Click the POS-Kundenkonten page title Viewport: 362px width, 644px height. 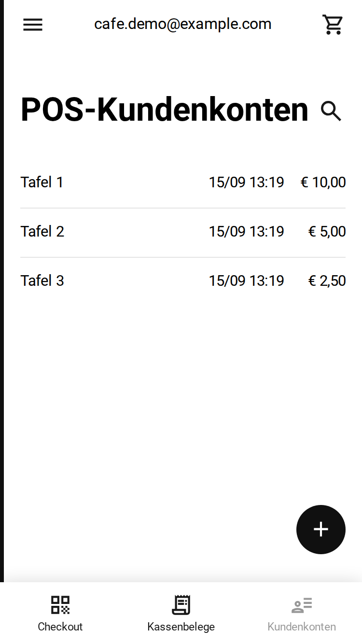coord(164,110)
